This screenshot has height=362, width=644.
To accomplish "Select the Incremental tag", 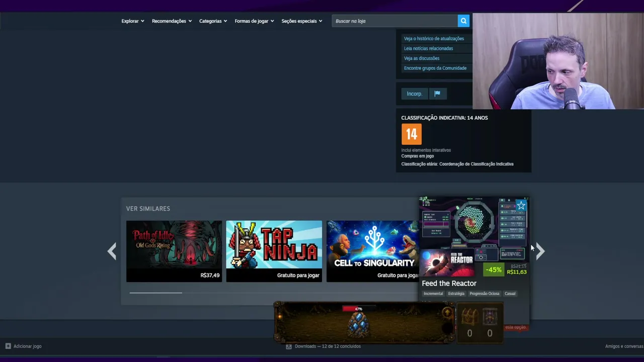I will 433,294.
